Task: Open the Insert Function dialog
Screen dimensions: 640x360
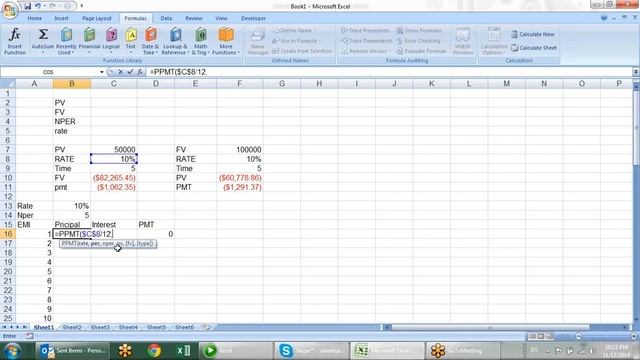Action: 15,41
